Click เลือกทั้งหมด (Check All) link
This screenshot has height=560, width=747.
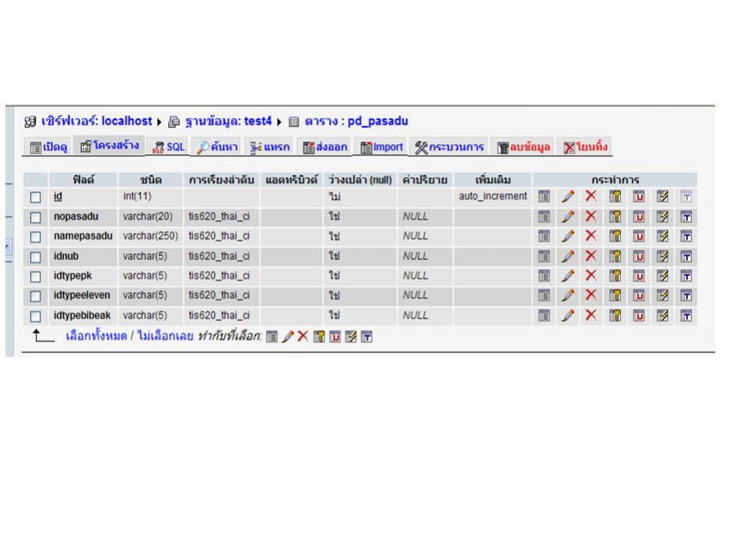[96, 336]
